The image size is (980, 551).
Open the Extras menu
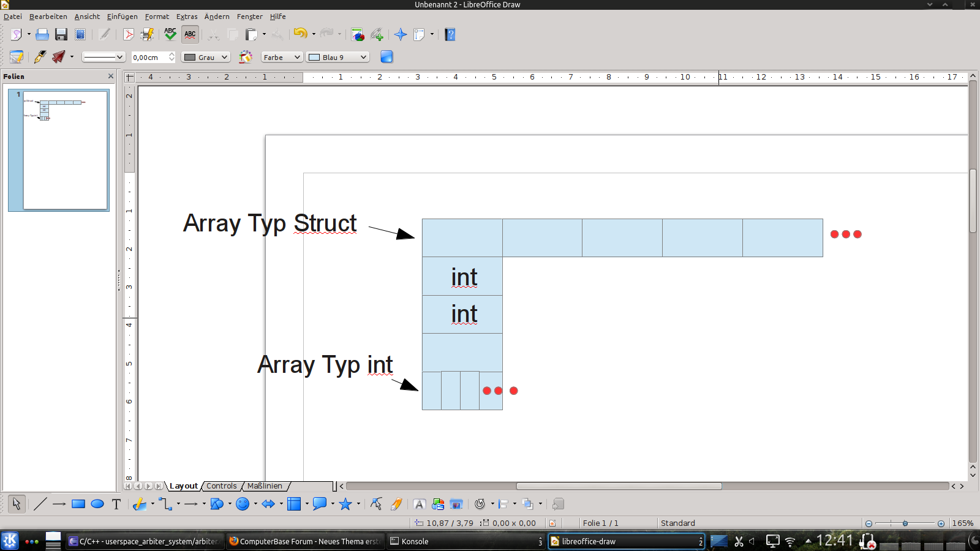(x=187, y=17)
